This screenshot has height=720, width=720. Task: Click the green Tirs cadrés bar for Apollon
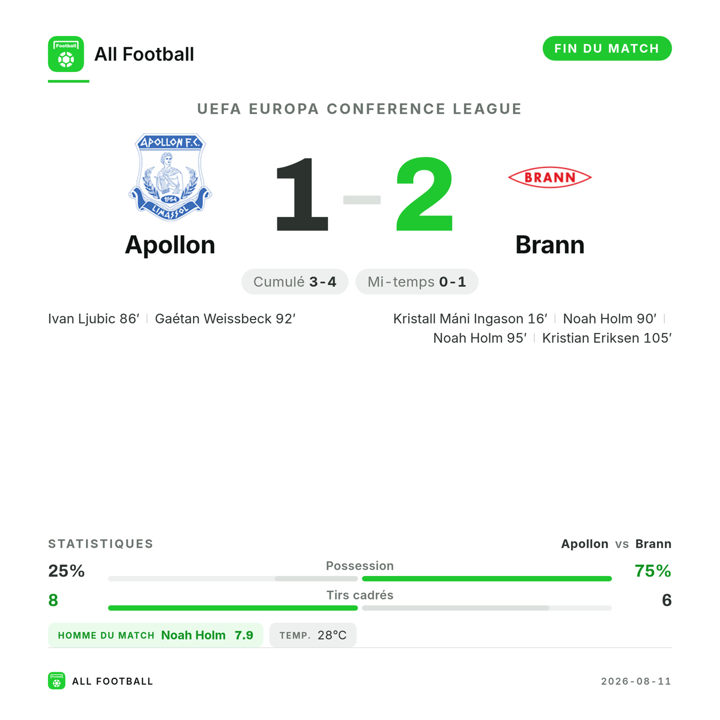click(233, 608)
